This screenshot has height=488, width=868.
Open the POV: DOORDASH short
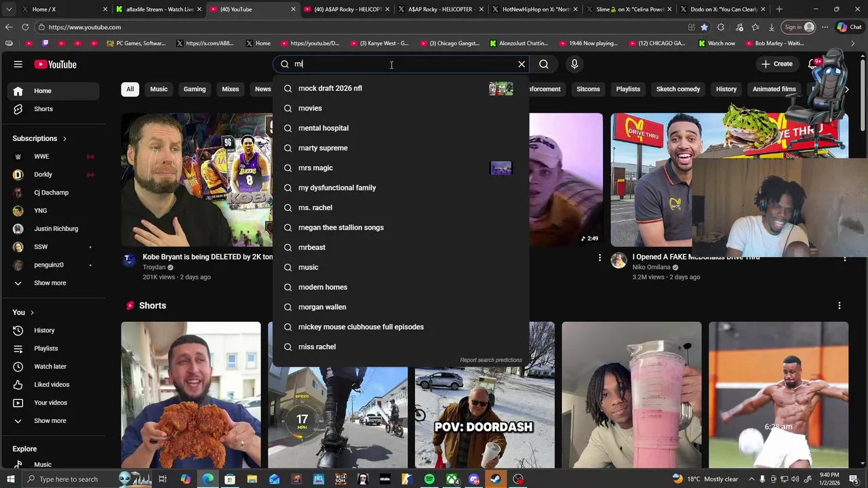(x=484, y=395)
